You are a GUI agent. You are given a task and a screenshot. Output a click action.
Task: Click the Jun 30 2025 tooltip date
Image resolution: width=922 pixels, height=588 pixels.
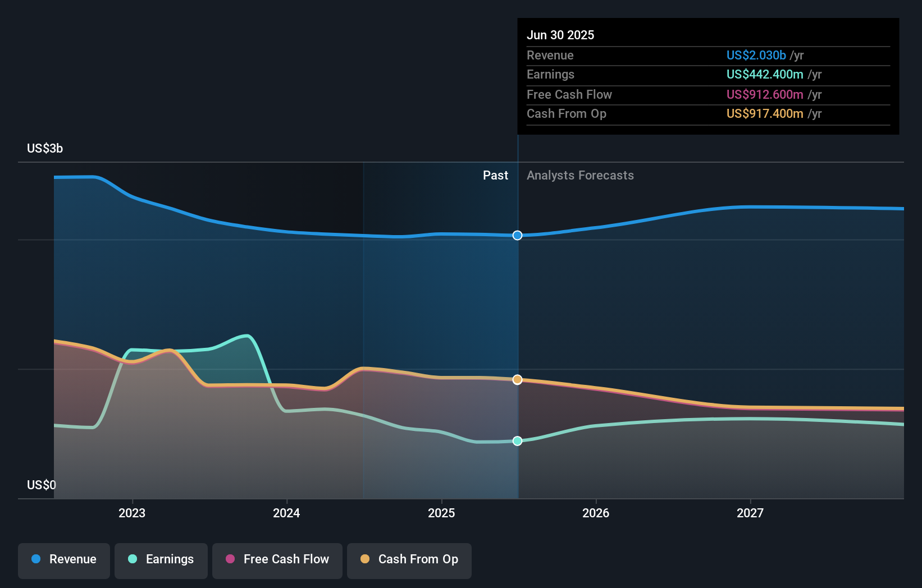pos(560,35)
